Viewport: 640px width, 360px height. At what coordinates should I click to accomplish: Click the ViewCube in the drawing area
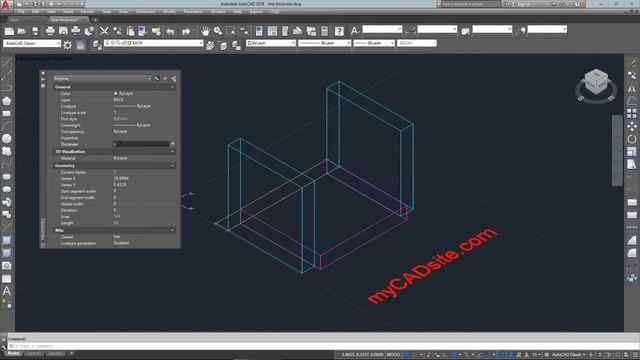tap(596, 82)
